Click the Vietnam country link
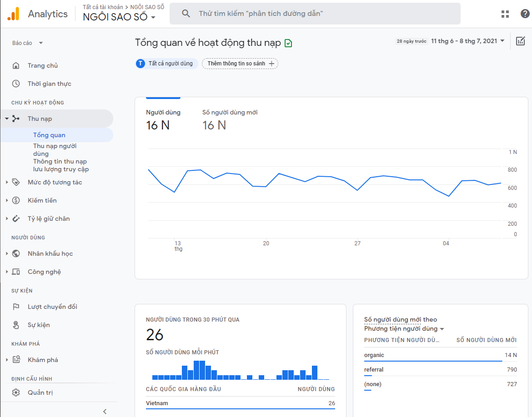Viewport: 532px width, 417px height. click(x=156, y=403)
